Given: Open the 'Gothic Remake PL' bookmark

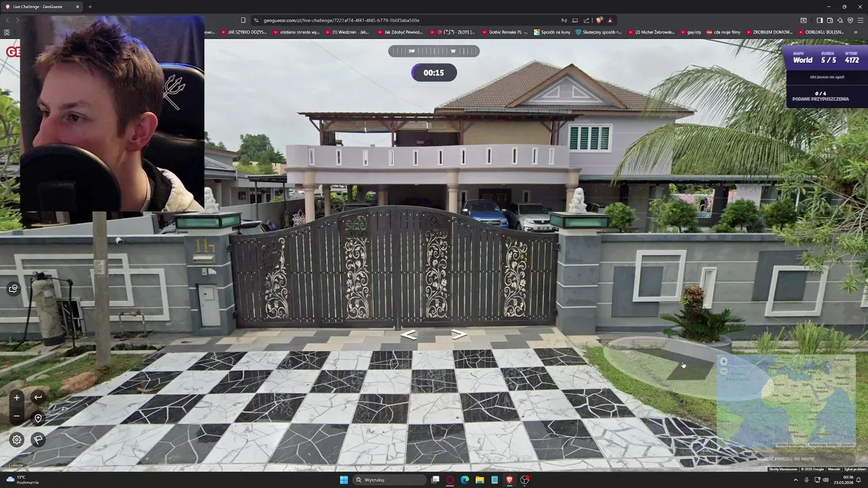Looking at the screenshot, I should [x=505, y=32].
